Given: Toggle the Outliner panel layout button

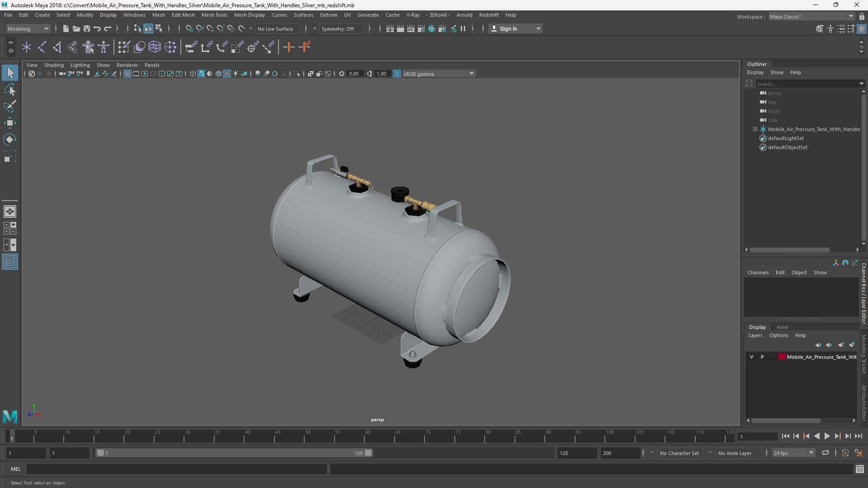Looking at the screenshot, I should [x=10, y=262].
